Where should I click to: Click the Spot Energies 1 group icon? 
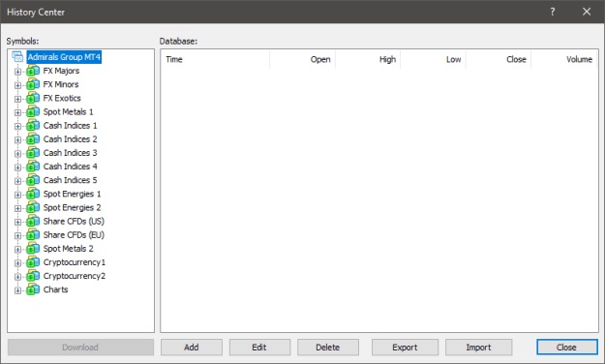(x=33, y=194)
